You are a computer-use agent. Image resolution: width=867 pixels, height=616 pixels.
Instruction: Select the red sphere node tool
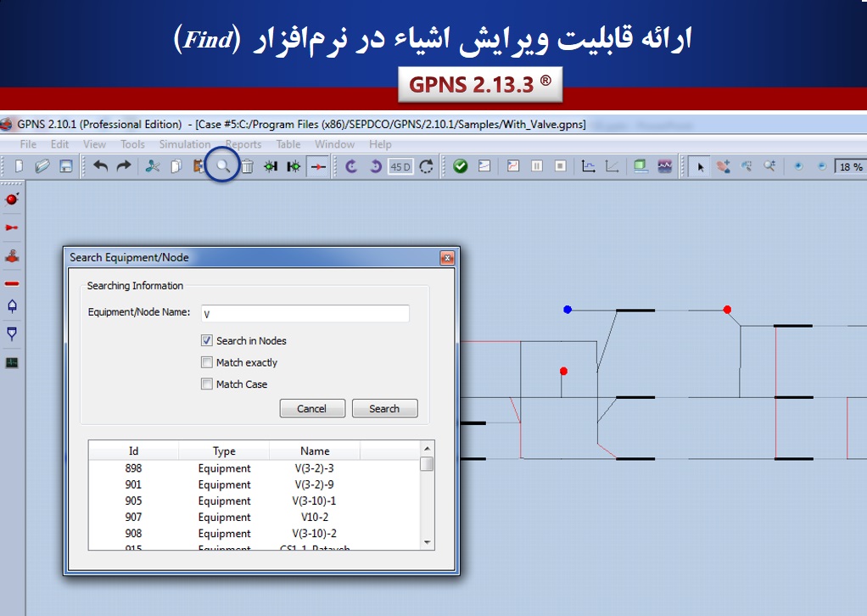point(12,199)
